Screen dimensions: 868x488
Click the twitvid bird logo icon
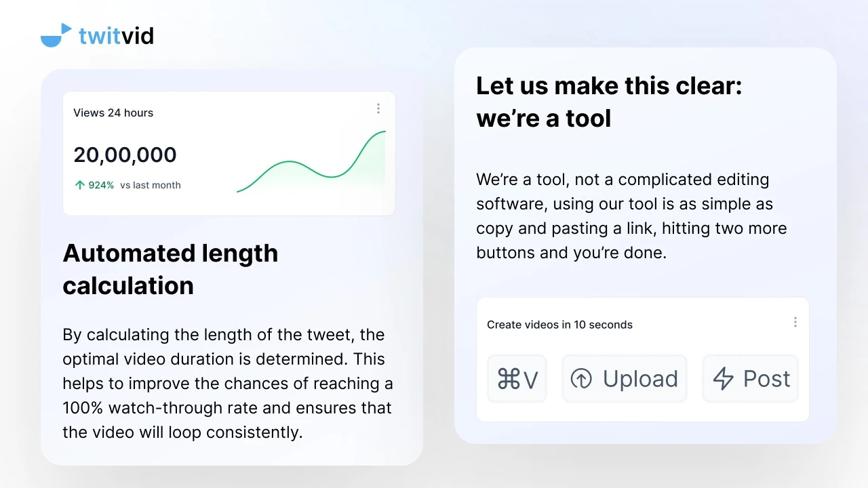[56, 35]
